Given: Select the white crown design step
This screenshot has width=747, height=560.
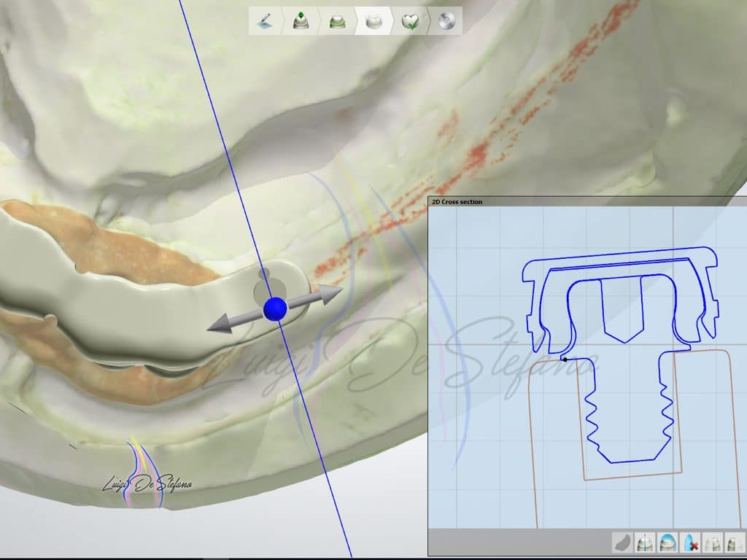Looking at the screenshot, I should point(373,22).
